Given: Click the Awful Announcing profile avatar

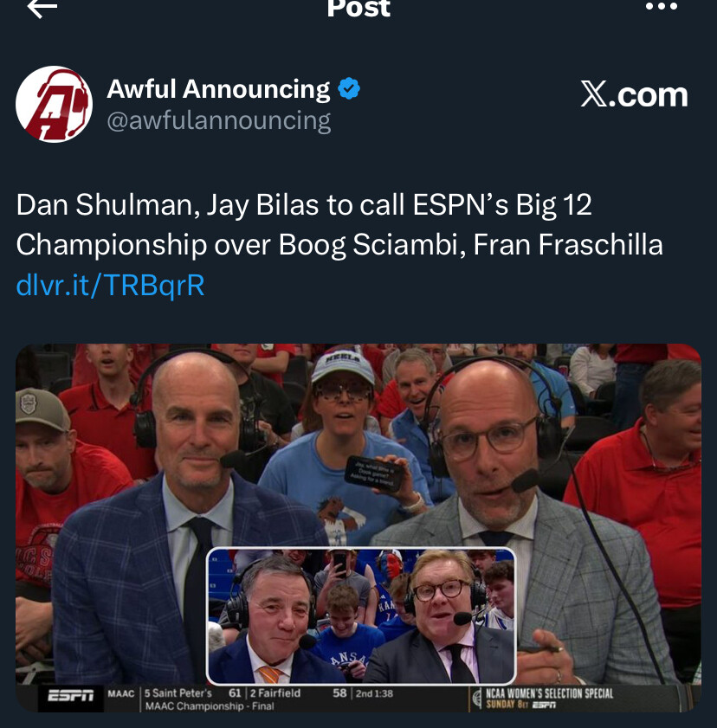Looking at the screenshot, I should pos(54,104).
